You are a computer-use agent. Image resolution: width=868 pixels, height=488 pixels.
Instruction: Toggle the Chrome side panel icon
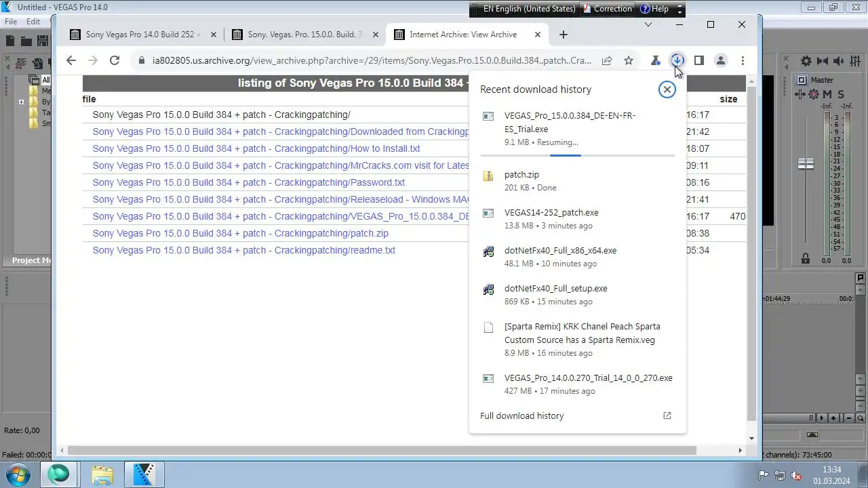click(x=699, y=60)
